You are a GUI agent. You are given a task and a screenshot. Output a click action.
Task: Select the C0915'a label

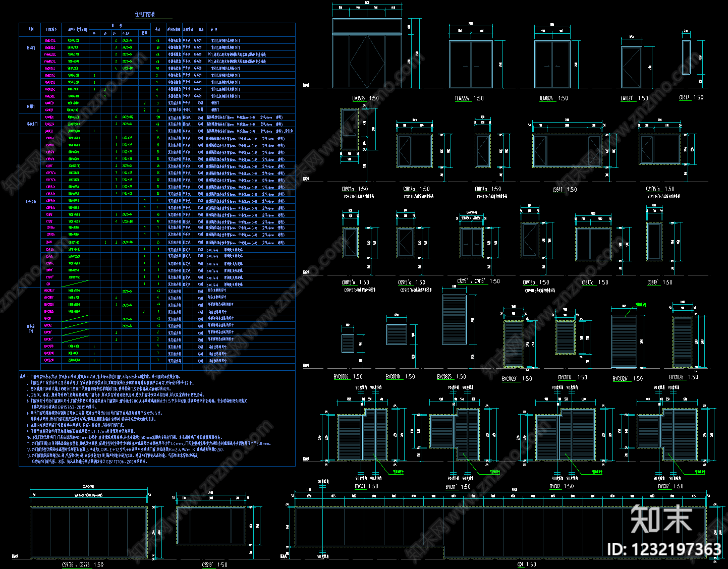405,282
